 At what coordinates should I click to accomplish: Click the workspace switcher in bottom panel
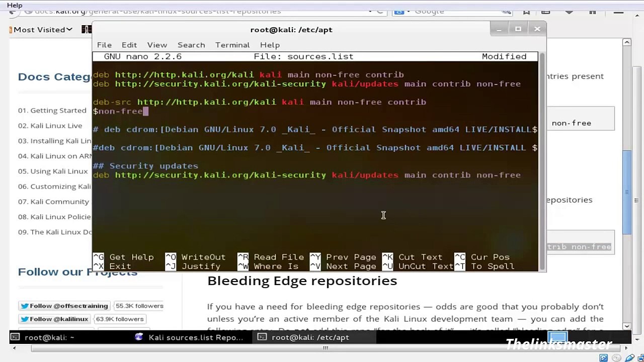click(x=558, y=337)
